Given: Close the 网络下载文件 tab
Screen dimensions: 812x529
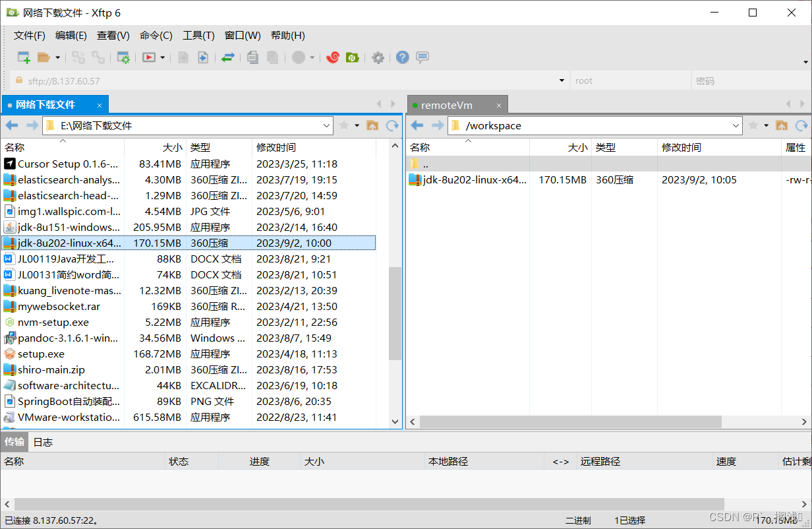Looking at the screenshot, I should coord(100,105).
